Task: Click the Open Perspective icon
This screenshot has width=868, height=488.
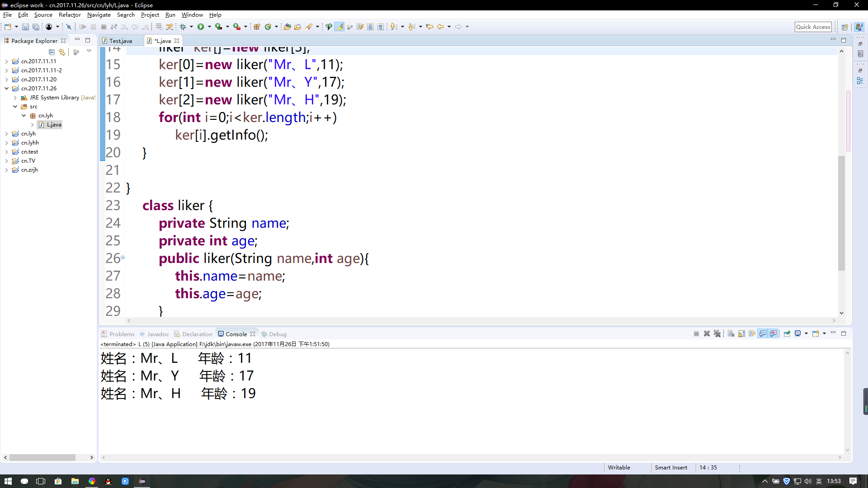Action: tap(844, 27)
